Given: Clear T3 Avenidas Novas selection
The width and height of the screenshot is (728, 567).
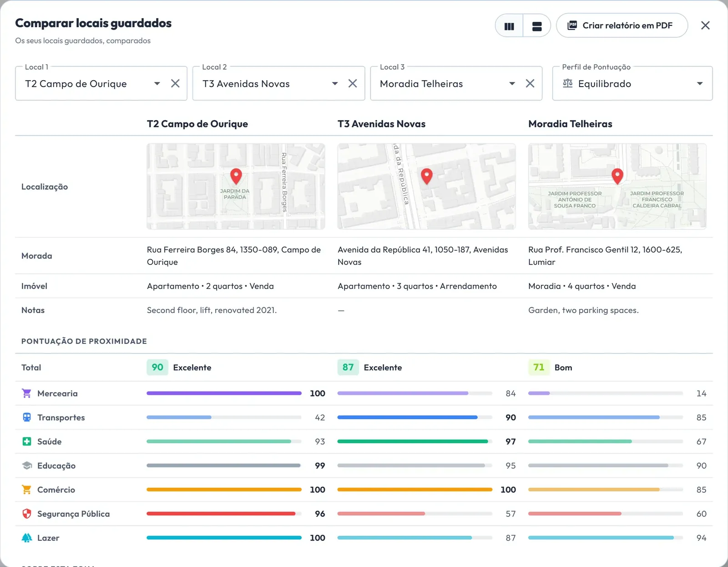Looking at the screenshot, I should tap(353, 84).
